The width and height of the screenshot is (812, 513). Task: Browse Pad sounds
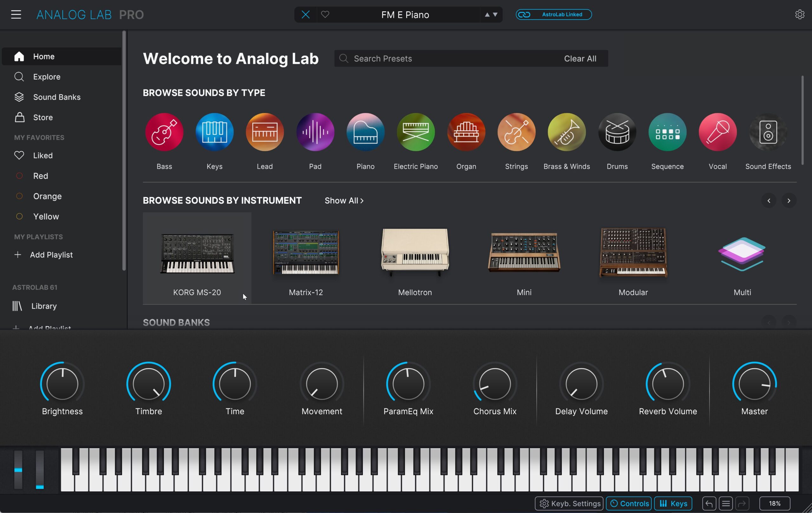pos(315,132)
